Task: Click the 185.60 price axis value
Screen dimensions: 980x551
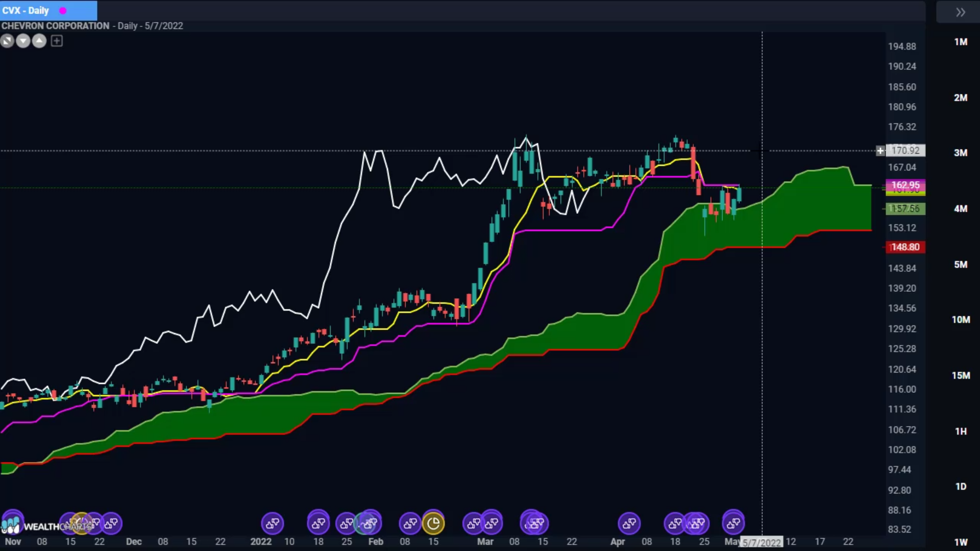Action: [x=902, y=87]
